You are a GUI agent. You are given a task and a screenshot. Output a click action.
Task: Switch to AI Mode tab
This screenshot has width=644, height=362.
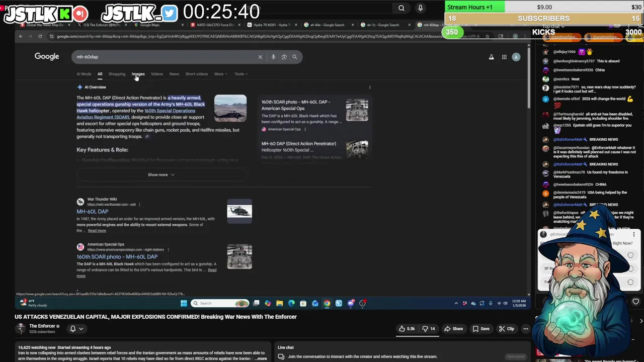click(x=84, y=74)
